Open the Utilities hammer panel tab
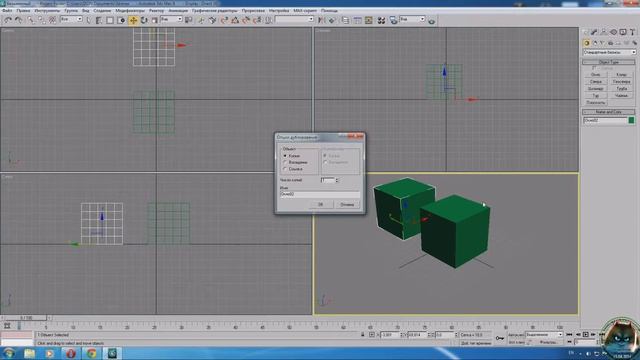Screen dimensions: 640x360 pos(632,32)
